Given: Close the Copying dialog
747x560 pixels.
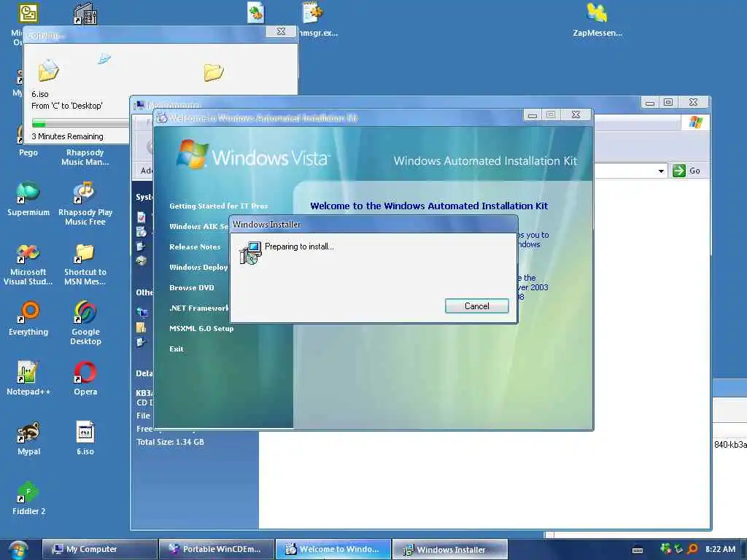Looking at the screenshot, I should 281,31.
